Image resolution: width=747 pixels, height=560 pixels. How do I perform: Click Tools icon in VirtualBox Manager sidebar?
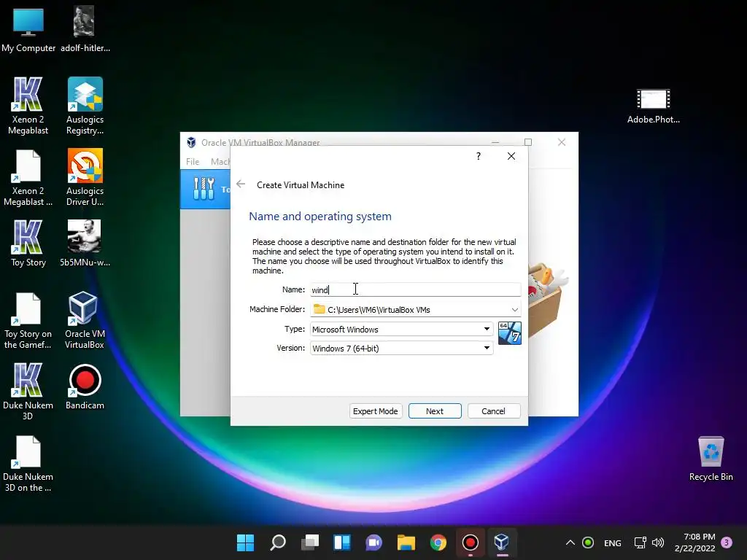tap(204, 189)
